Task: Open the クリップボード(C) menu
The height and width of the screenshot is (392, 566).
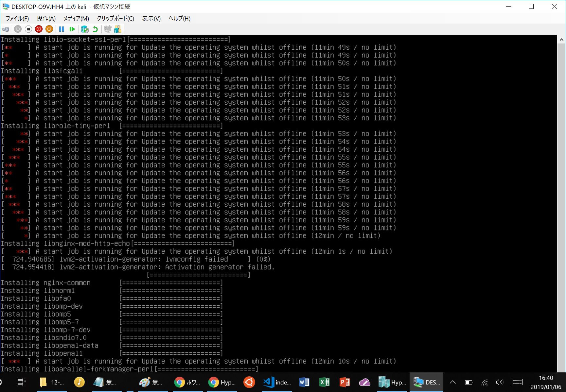Action: [115, 19]
